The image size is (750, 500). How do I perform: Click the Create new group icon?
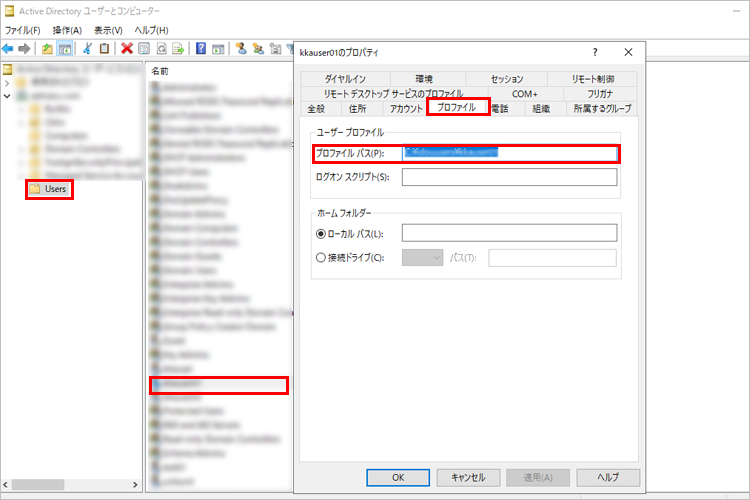click(x=258, y=48)
